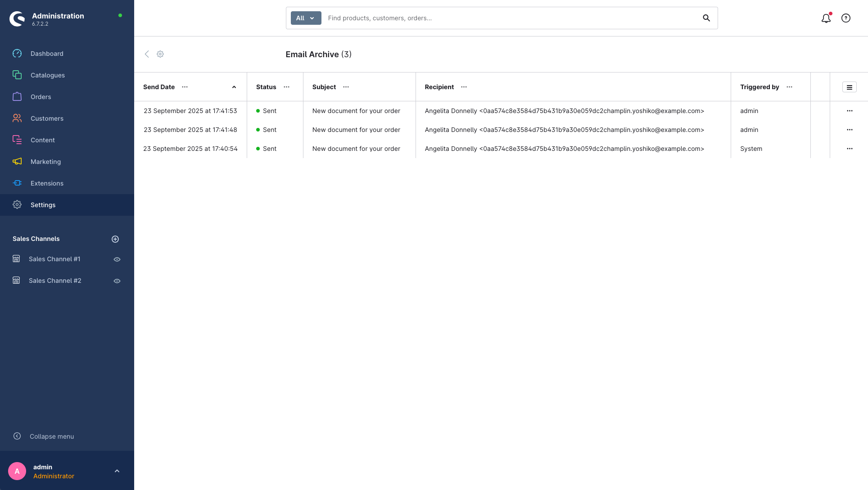The width and height of the screenshot is (868, 490).
Task: Open row actions for the System-triggered email
Action: 849,149
